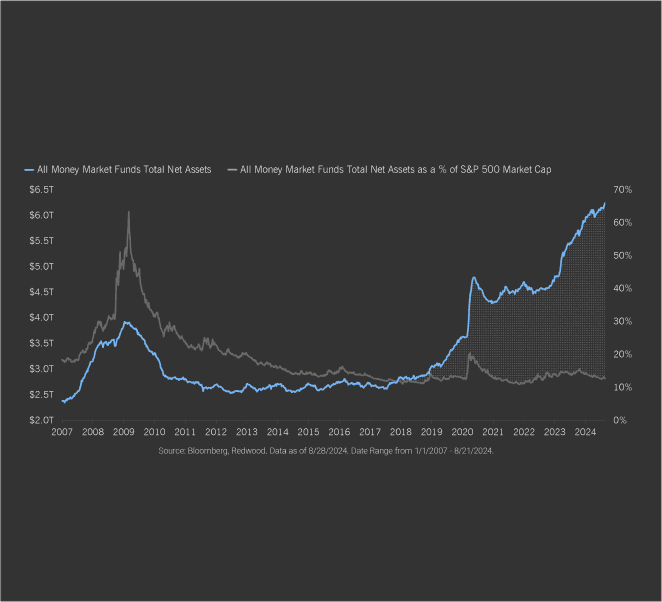The height and width of the screenshot is (602, 662).
Task: Click the 2015 year label
Action: tap(308, 432)
